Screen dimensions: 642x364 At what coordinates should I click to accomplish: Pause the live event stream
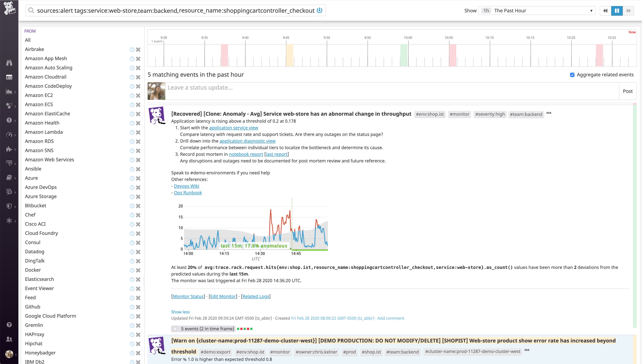tap(617, 11)
